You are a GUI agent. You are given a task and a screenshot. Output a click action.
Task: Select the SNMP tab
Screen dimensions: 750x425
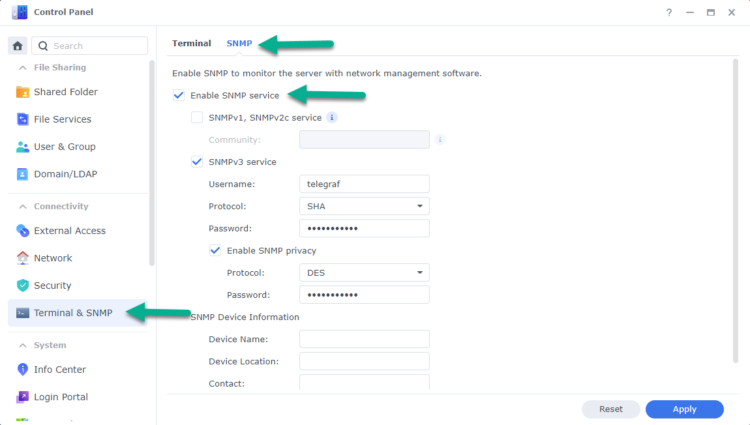239,43
